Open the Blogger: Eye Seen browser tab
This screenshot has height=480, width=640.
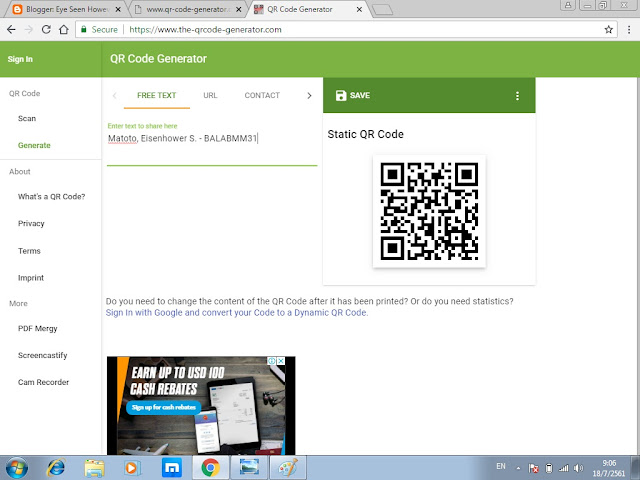click(x=67, y=9)
